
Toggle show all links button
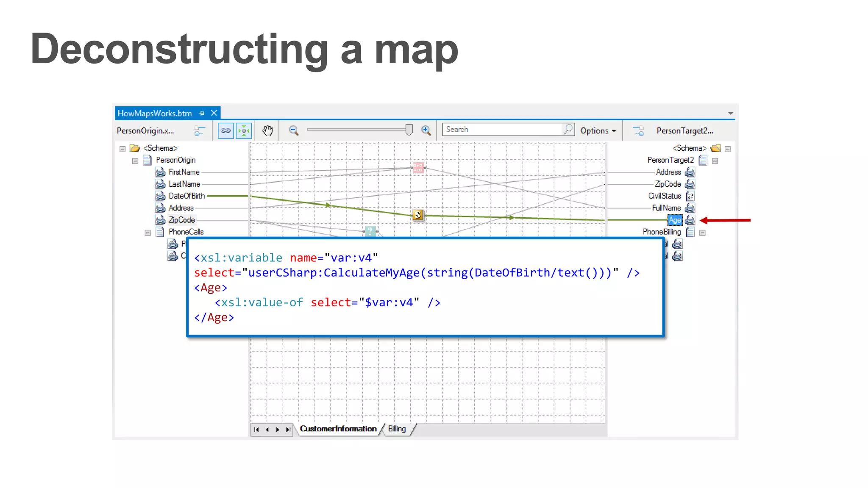click(225, 130)
